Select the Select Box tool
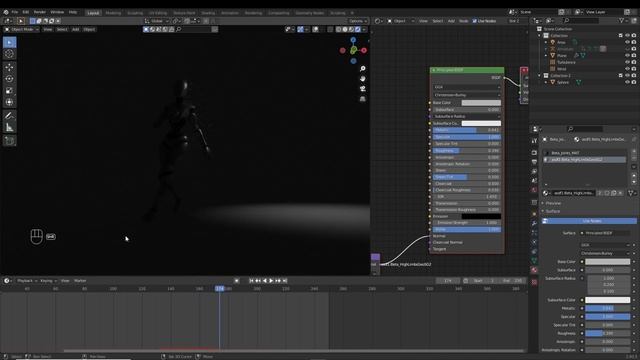The height and width of the screenshot is (360, 640). (9, 42)
